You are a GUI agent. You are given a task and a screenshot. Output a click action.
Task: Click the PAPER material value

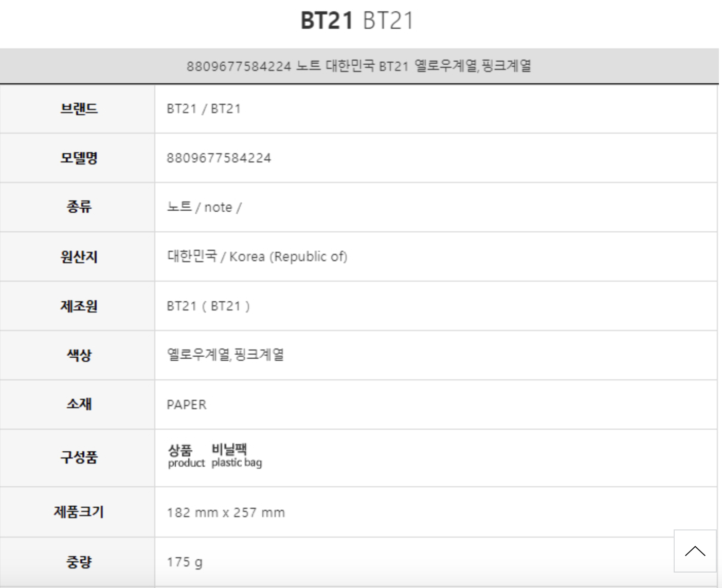tap(186, 405)
